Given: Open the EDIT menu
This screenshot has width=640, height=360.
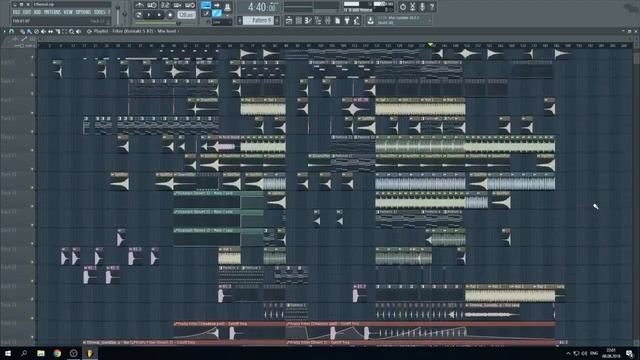Looking at the screenshot, I should pos(27,12).
